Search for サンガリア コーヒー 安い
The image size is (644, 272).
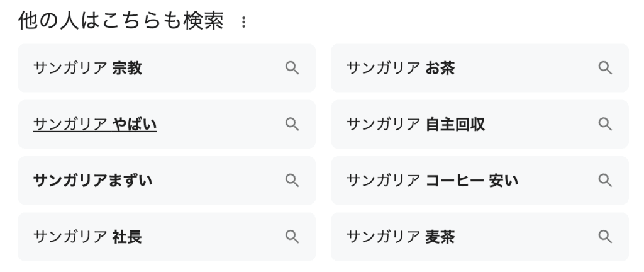432,181
